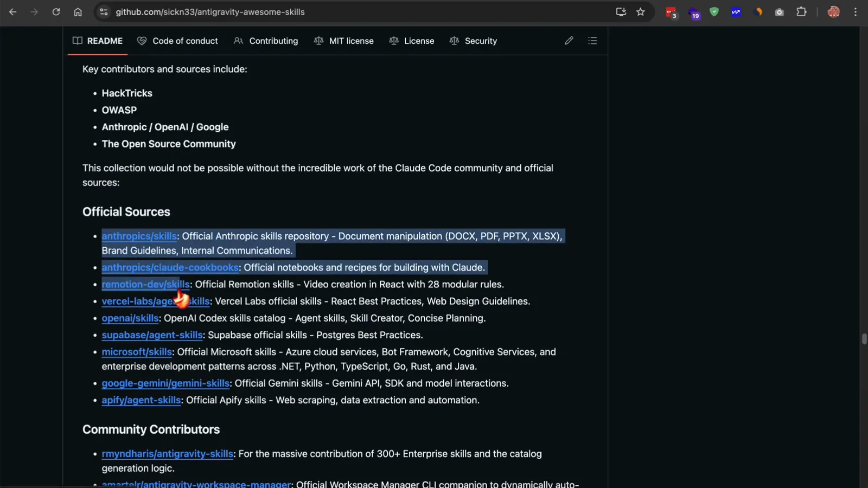
Task: Open the browser home page
Action: click(78, 12)
